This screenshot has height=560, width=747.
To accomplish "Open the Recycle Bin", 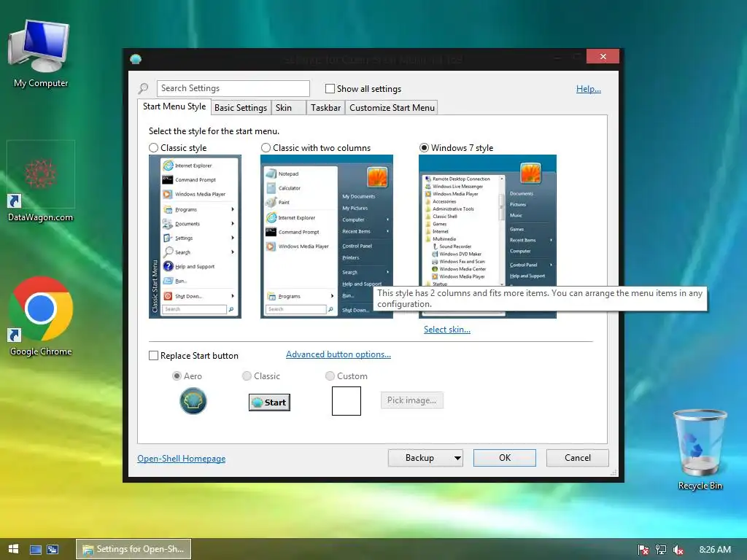I will pyautogui.click(x=700, y=449).
